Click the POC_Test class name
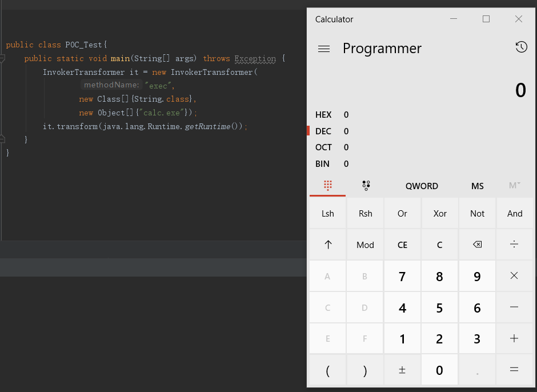The width and height of the screenshot is (537, 392). (x=83, y=45)
